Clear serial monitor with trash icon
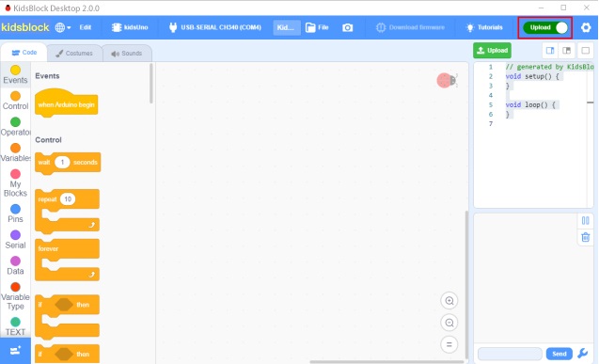The image size is (599, 364). coord(585,237)
